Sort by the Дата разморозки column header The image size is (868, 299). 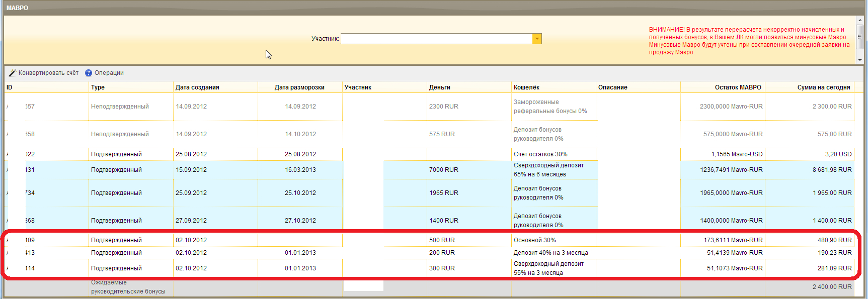300,87
